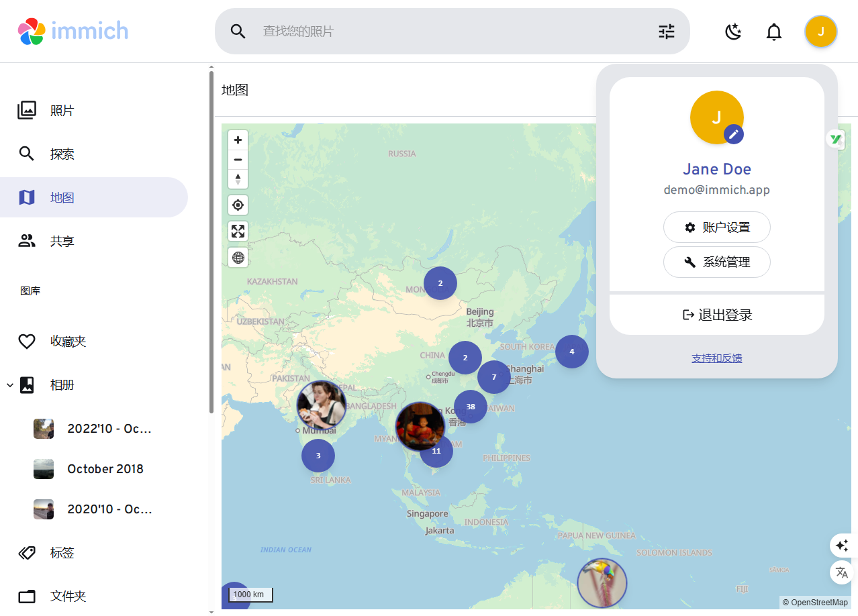Open the 支持和反馈 support link
858x616 pixels.
(x=716, y=358)
